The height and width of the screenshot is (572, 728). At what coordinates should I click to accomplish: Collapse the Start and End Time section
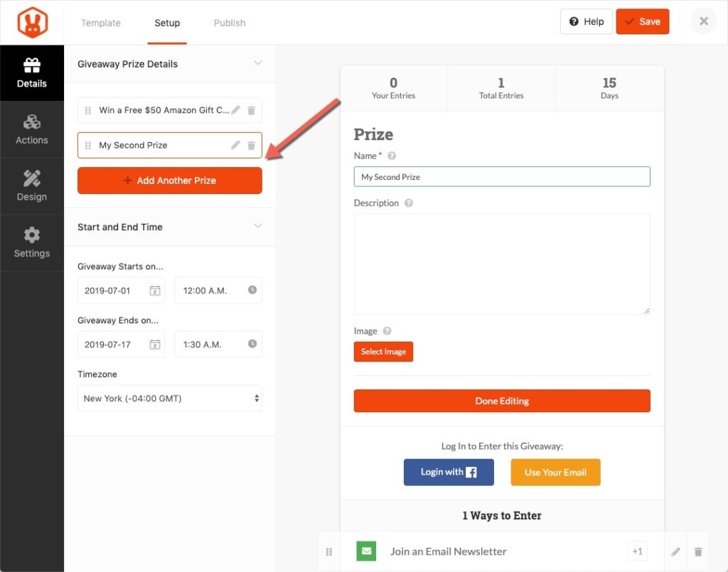tap(258, 226)
